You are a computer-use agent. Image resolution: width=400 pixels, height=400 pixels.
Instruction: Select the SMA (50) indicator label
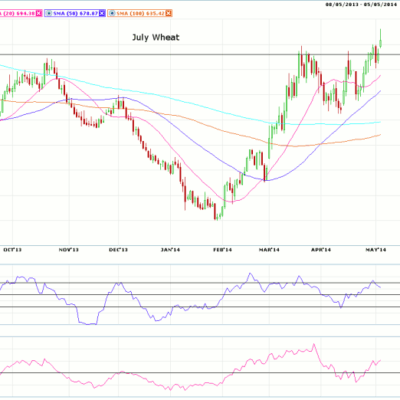(75, 13)
